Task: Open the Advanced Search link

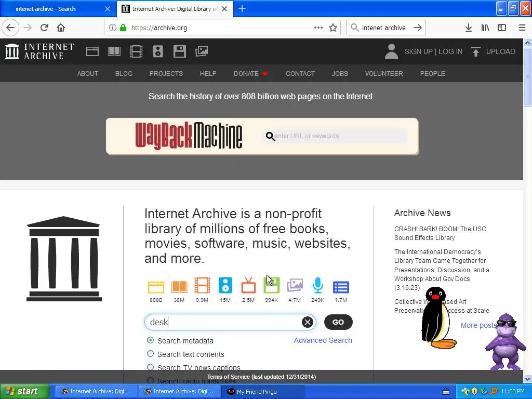Action: (x=323, y=340)
